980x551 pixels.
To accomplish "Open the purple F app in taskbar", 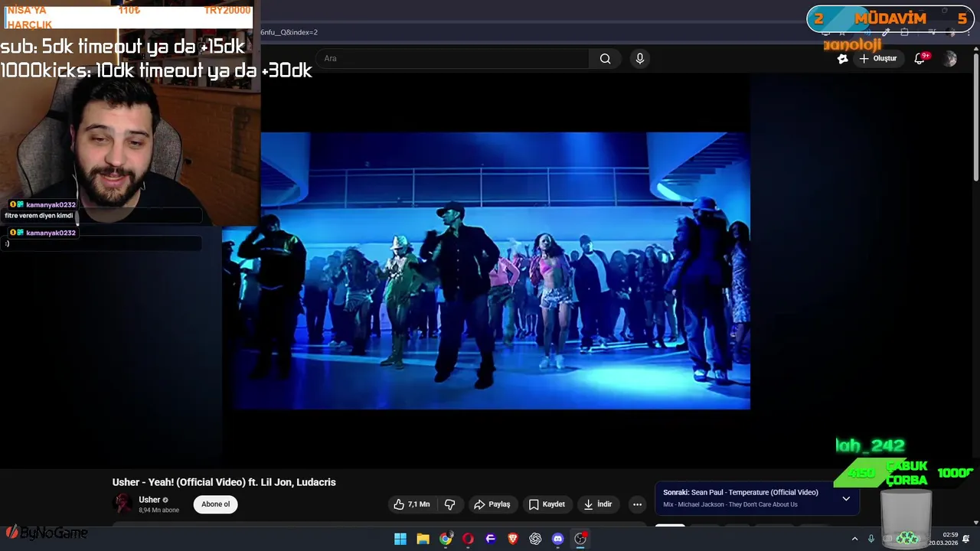I will click(491, 539).
